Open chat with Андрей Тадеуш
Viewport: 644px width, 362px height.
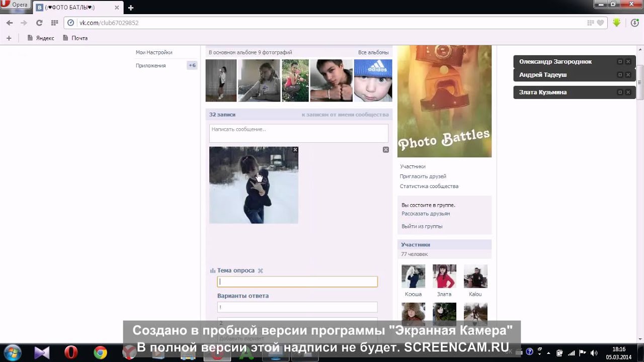pos(543,74)
